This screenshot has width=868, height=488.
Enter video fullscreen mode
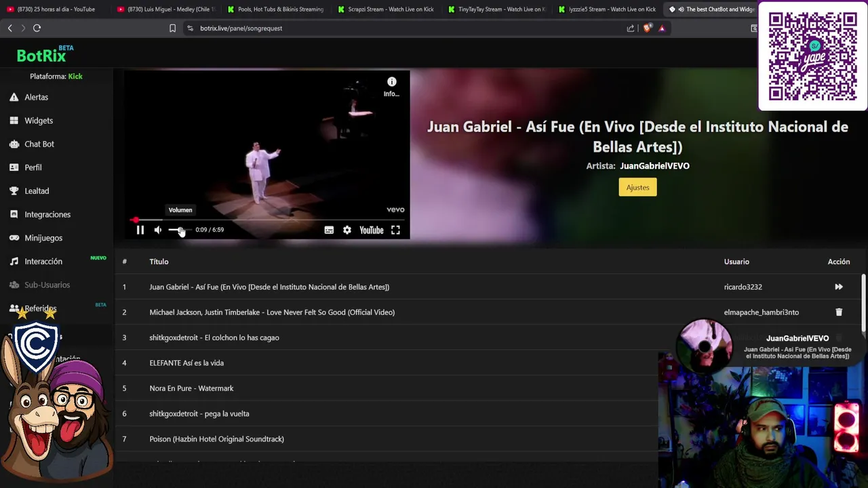click(x=395, y=230)
